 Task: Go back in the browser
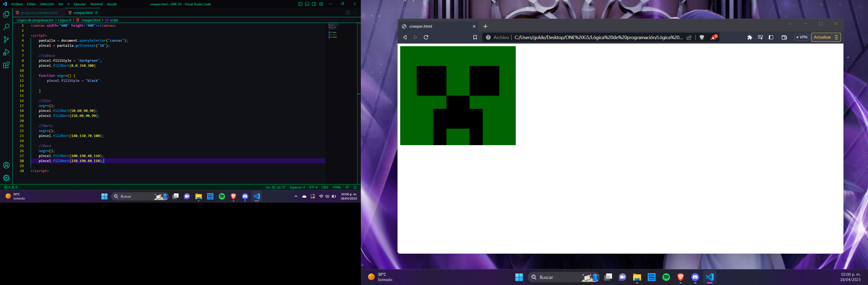[x=405, y=37]
